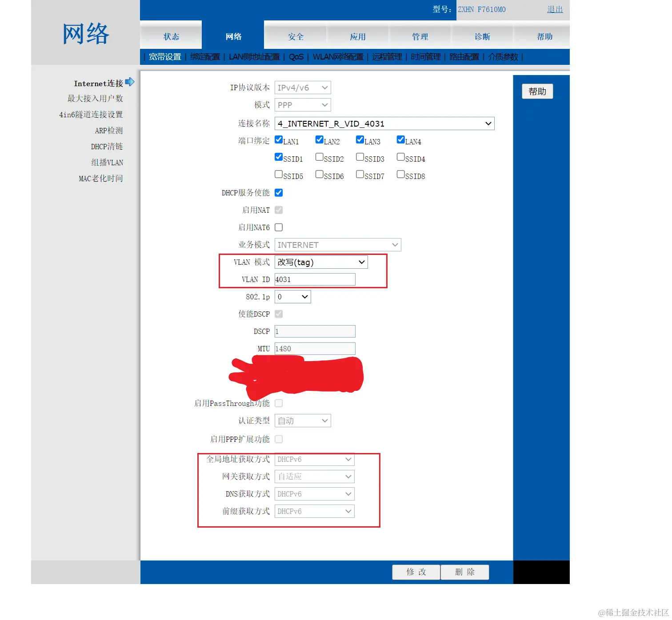Select the QoS submenu item

(296, 57)
